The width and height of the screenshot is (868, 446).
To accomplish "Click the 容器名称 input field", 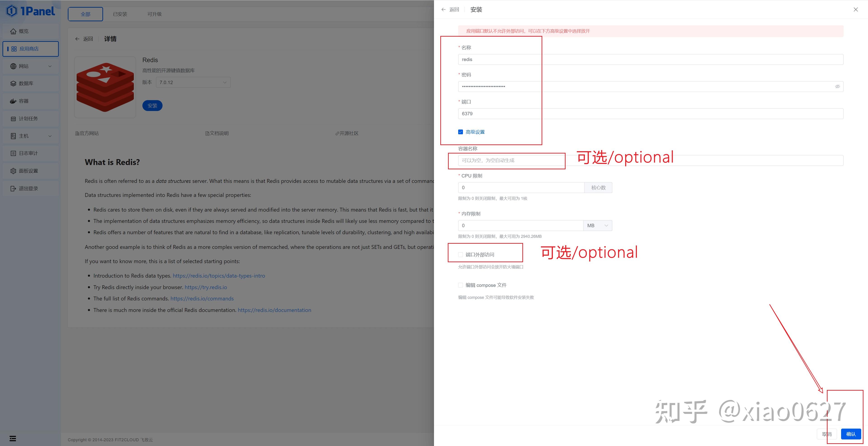I will pyautogui.click(x=650, y=160).
